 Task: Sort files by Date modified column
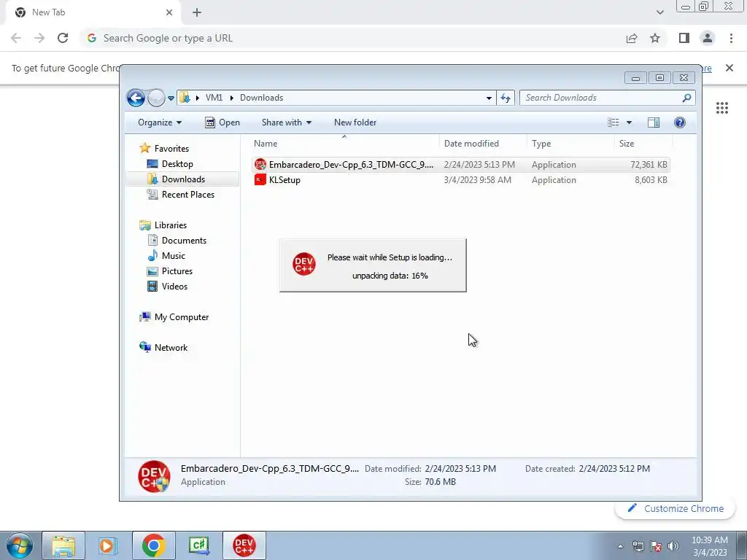(x=483, y=144)
